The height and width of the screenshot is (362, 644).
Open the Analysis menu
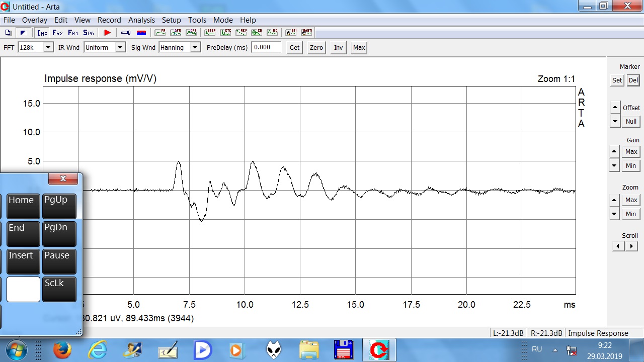[141, 20]
